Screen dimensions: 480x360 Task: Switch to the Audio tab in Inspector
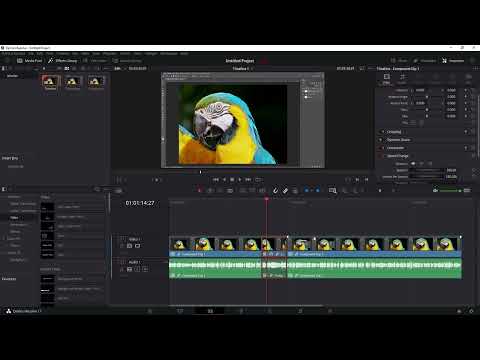(x=402, y=78)
